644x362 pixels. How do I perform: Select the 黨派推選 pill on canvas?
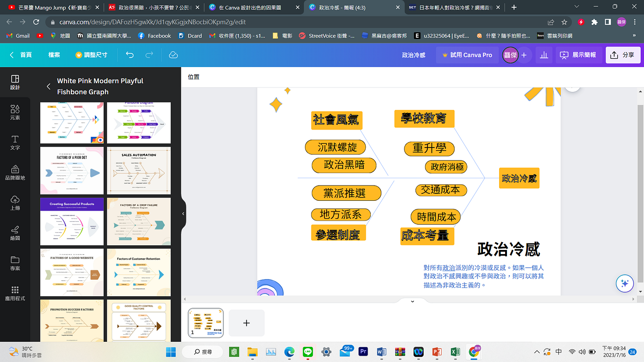point(346,193)
